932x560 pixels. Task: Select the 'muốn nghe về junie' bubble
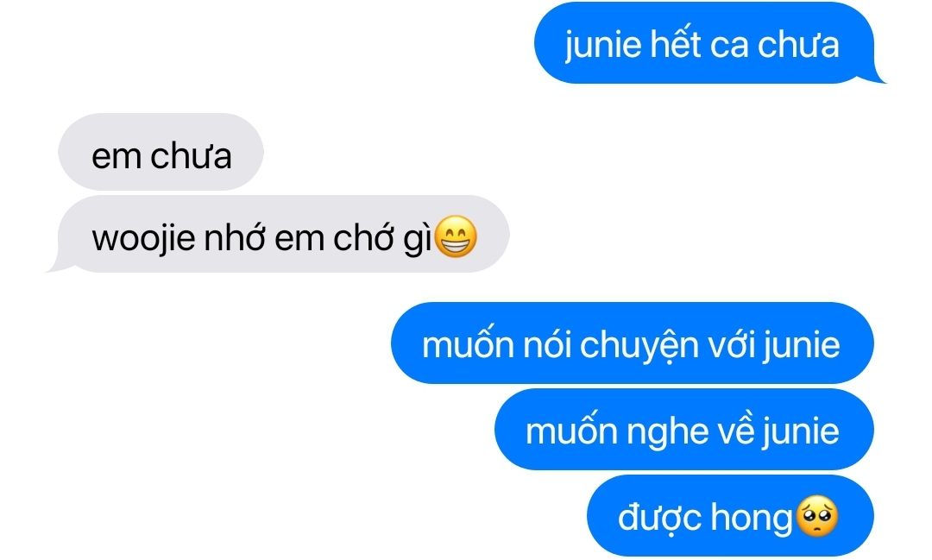point(684,430)
